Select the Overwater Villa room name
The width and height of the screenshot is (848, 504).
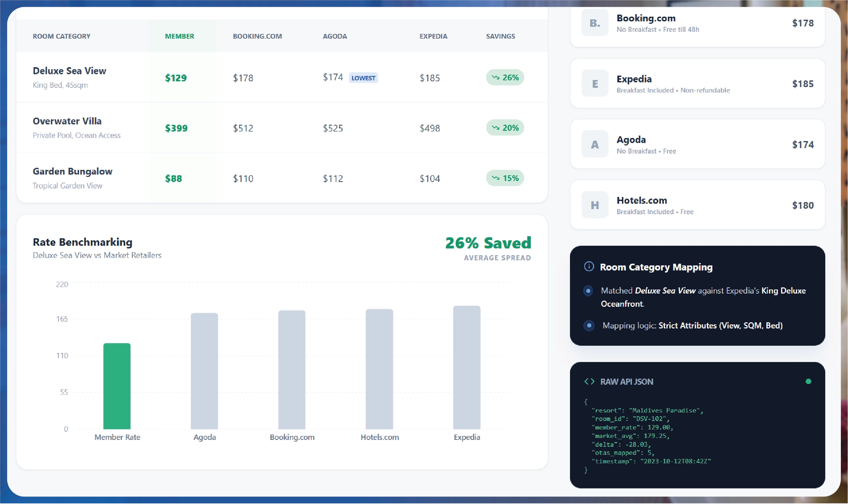[67, 121]
